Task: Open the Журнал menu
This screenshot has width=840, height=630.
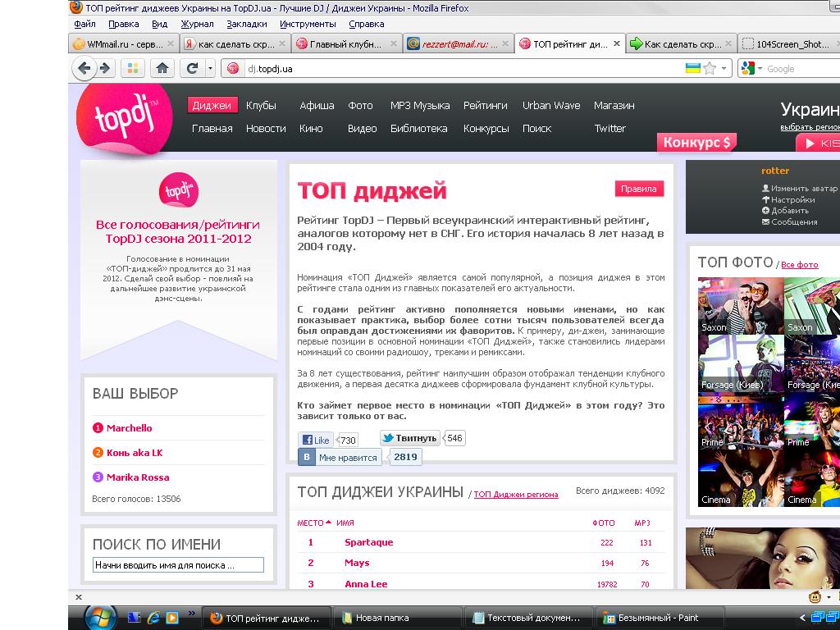Action: [x=197, y=24]
